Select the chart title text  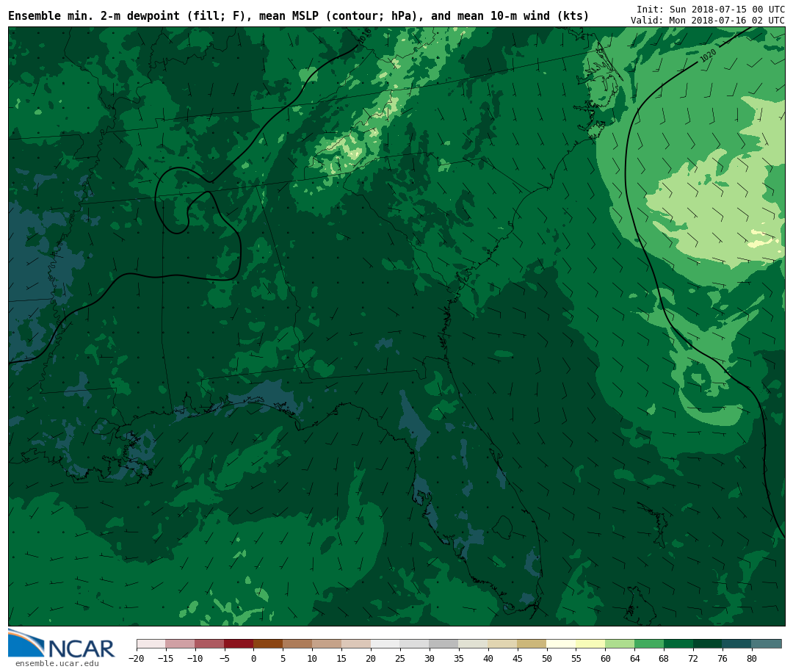point(298,16)
